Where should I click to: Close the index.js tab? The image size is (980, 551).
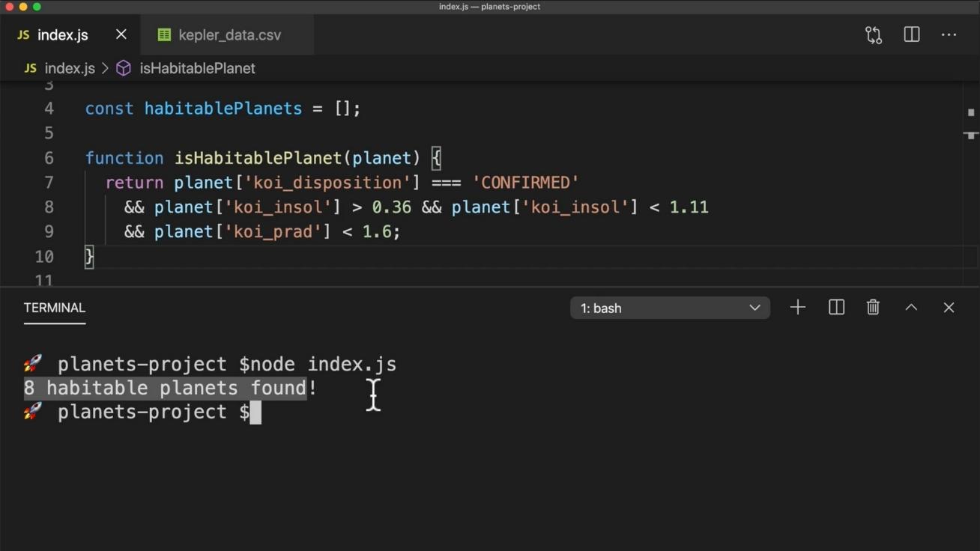[121, 34]
